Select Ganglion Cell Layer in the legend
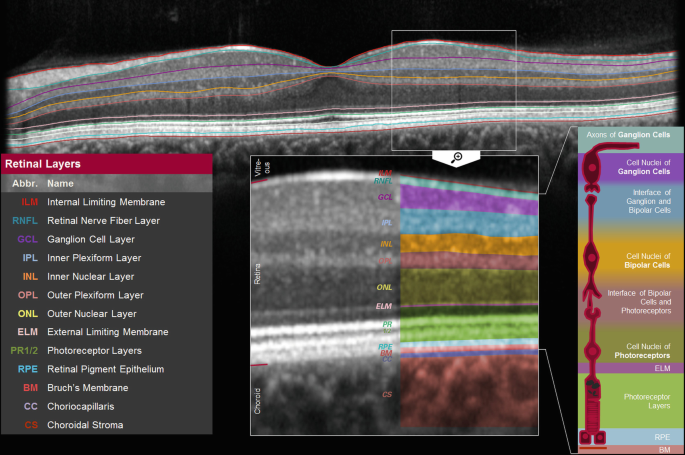The image size is (685, 455). 94,240
